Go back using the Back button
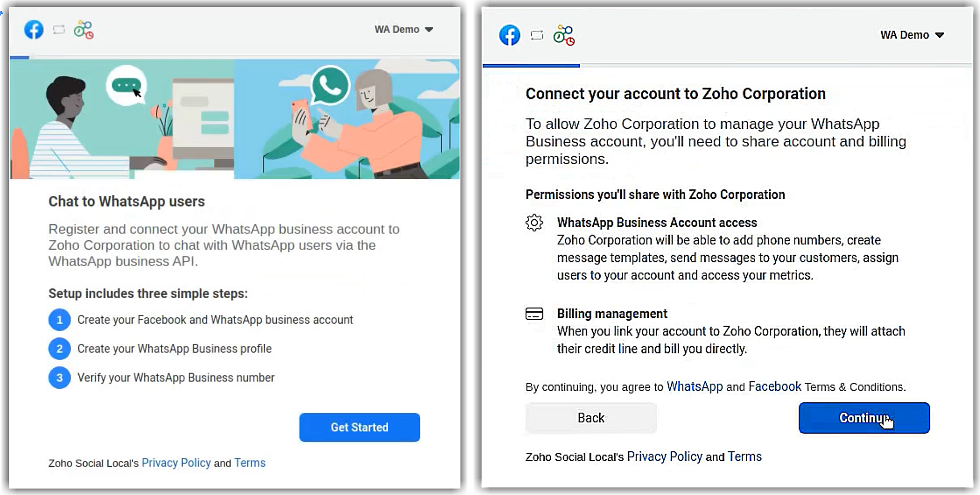This screenshot has height=495, width=980. pos(591,418)
